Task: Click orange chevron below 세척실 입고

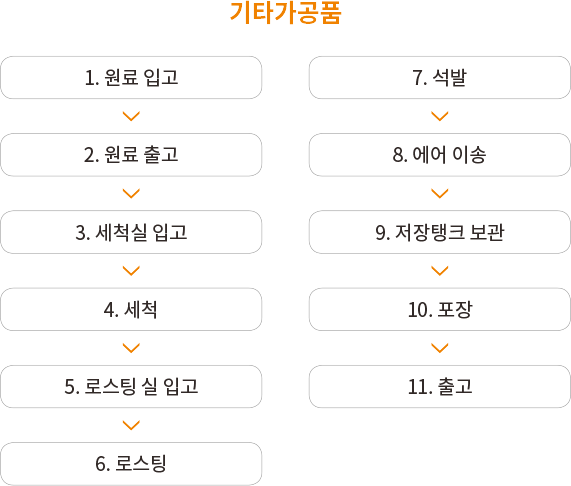Action: coord(131,271)
